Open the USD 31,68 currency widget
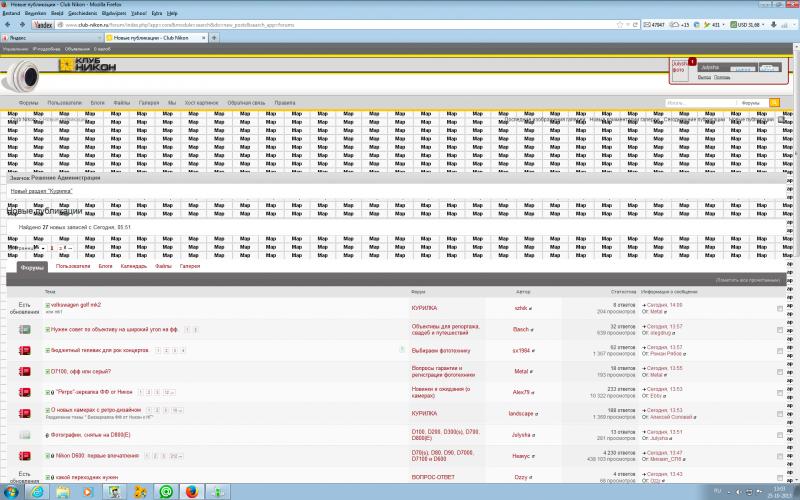Viewport: 800px width, 500px height. tap(745, 24)
